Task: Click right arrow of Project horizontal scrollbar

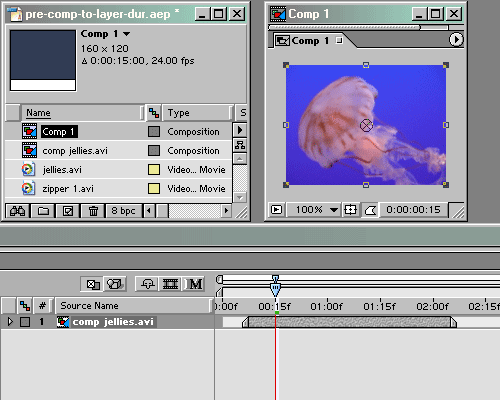Action: [x=226, y=211]
